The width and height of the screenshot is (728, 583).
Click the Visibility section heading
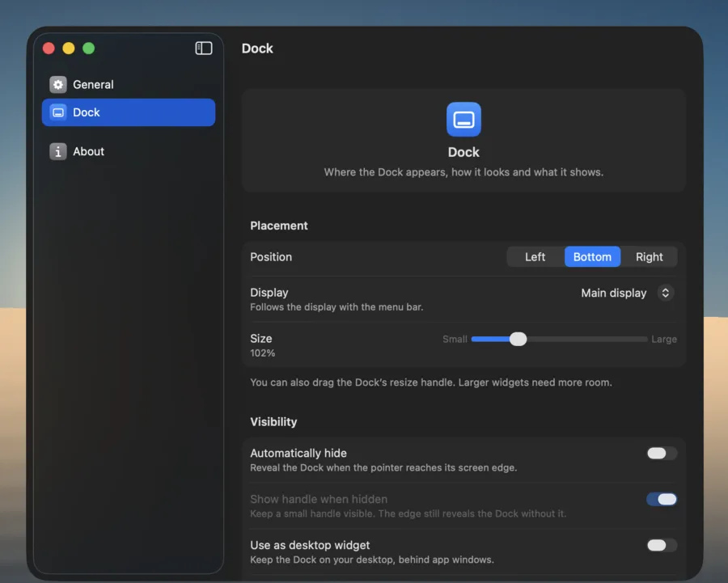(x=273, y=422)
